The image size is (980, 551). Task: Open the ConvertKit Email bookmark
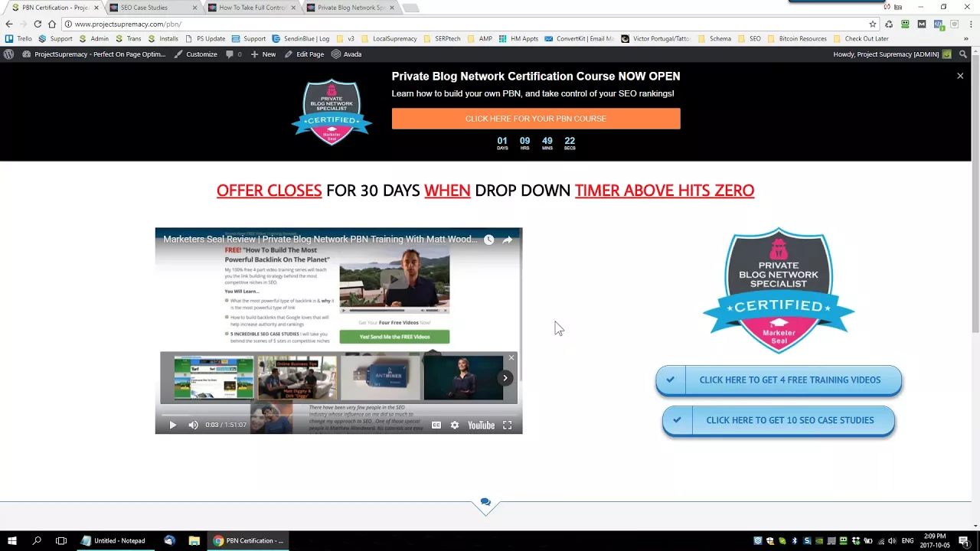point(580,38)
